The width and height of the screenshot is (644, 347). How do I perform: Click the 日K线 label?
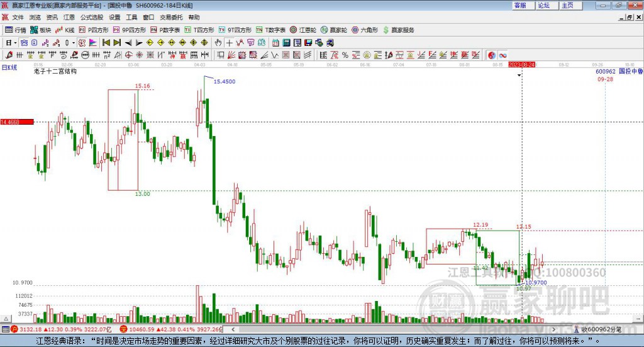(x=9, y=67)
